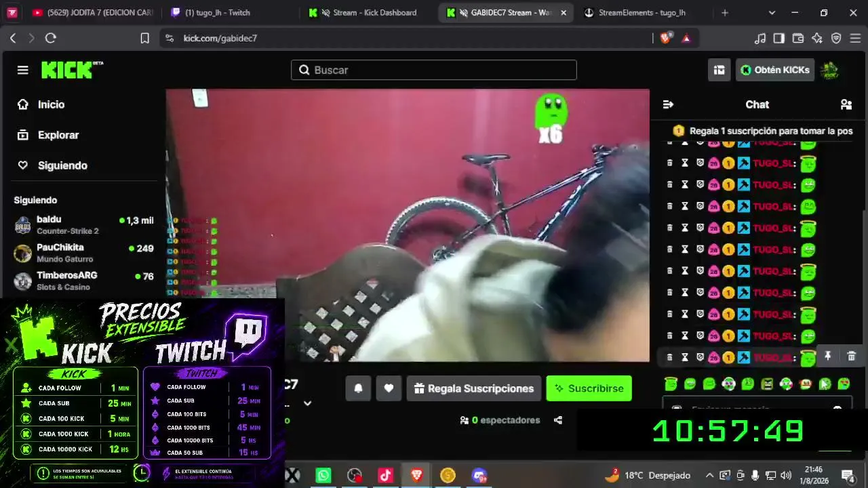Toggle channel notifications with the bell icon
Screen dimensions: 868x488
tap(358, 388)
